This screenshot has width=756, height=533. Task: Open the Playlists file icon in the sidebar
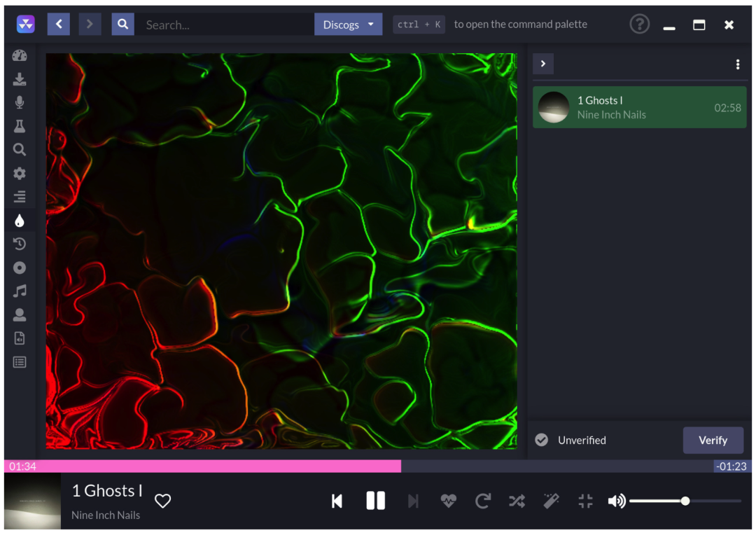tap(20, 338)
